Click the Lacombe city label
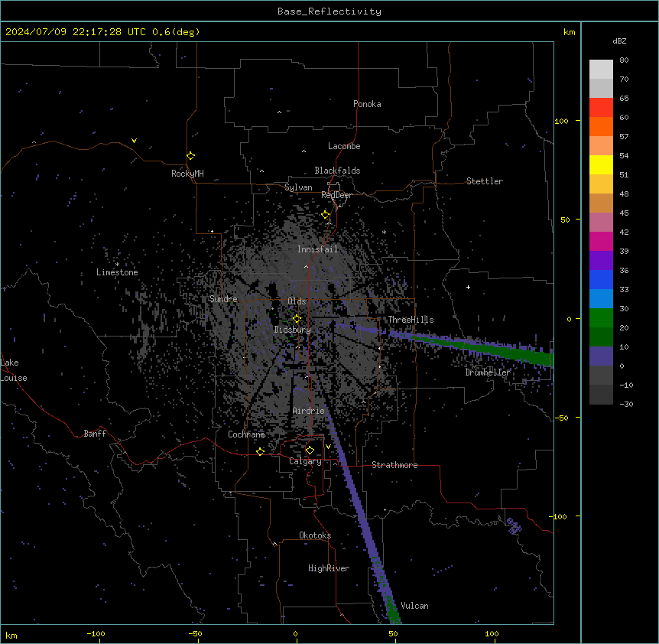 [344, 146]
